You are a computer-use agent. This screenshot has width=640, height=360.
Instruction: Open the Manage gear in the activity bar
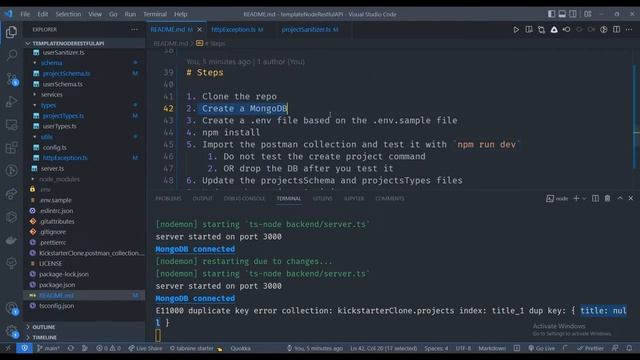coord(11,331)
